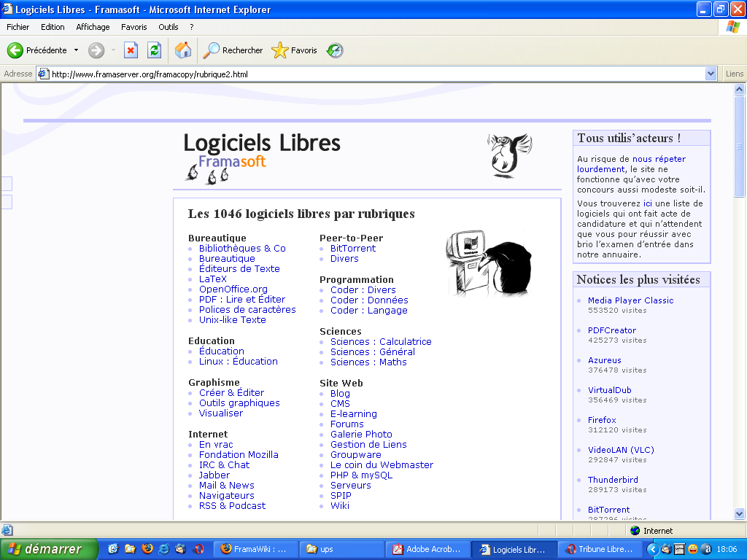Expand hidden system tray icons arrow
Image resolution: width=747 pixels, height=560 pixels.
(653, 549)
